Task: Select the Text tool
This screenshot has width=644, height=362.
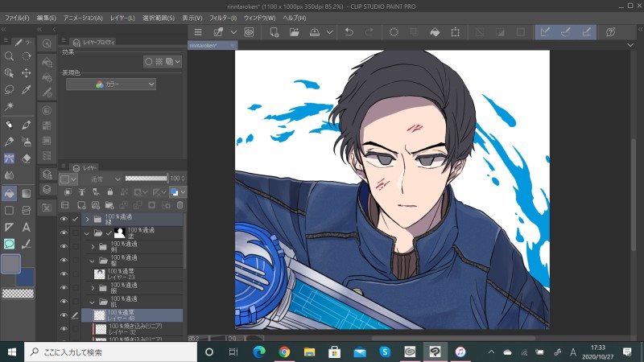Action: [27, 228]
